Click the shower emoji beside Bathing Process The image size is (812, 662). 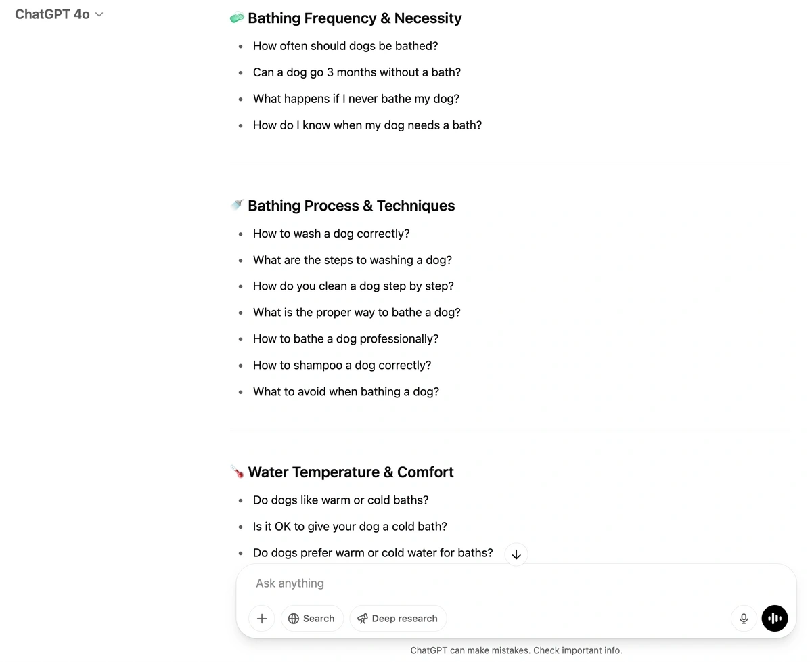tap(237, 205)
